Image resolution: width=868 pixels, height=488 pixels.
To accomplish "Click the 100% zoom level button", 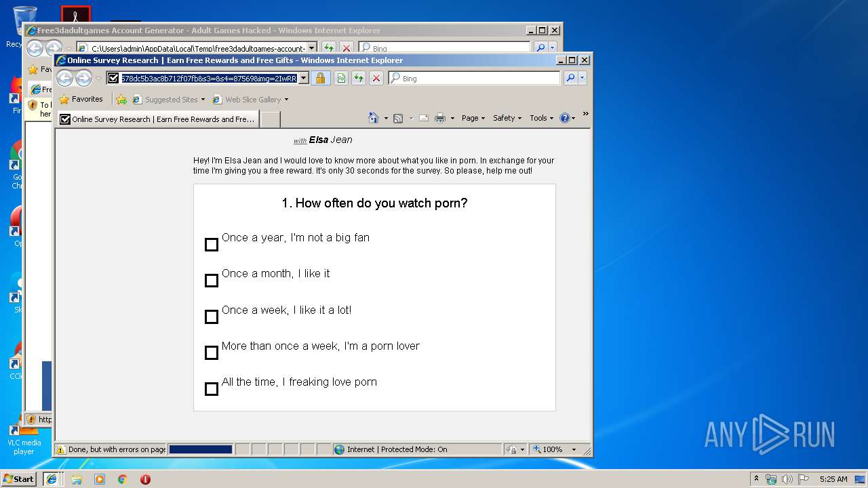I will pos(548,449).
